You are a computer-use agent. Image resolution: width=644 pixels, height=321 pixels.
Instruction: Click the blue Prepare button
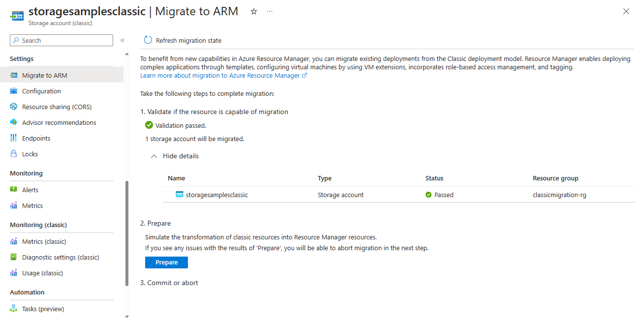pyautogui.click(x=166, y=263)
